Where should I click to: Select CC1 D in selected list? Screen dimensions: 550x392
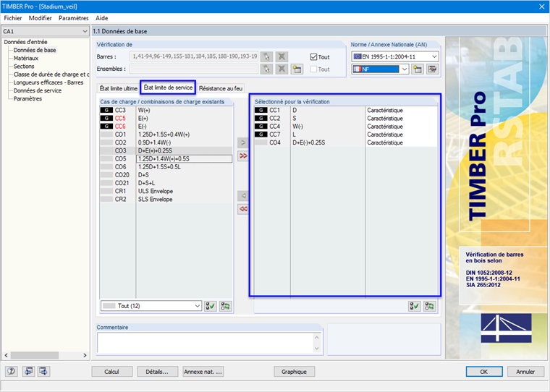coord(345,110)
